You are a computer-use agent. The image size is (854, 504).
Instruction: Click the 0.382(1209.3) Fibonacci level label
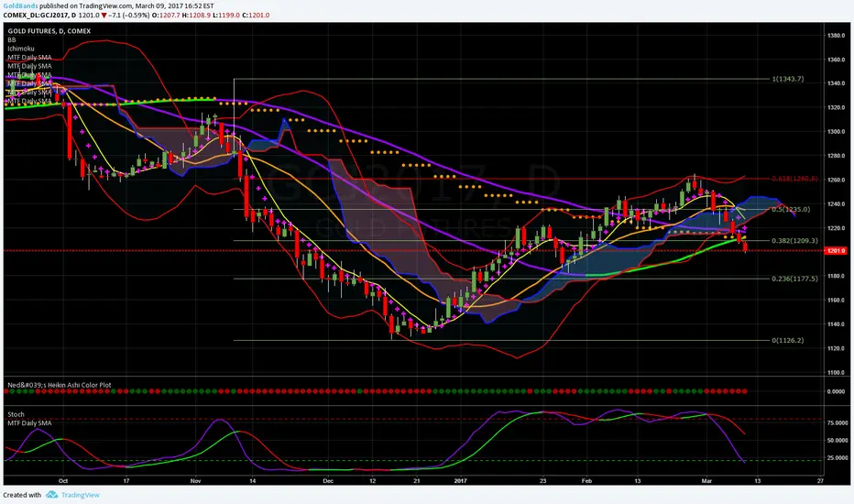tap(794, 240)
